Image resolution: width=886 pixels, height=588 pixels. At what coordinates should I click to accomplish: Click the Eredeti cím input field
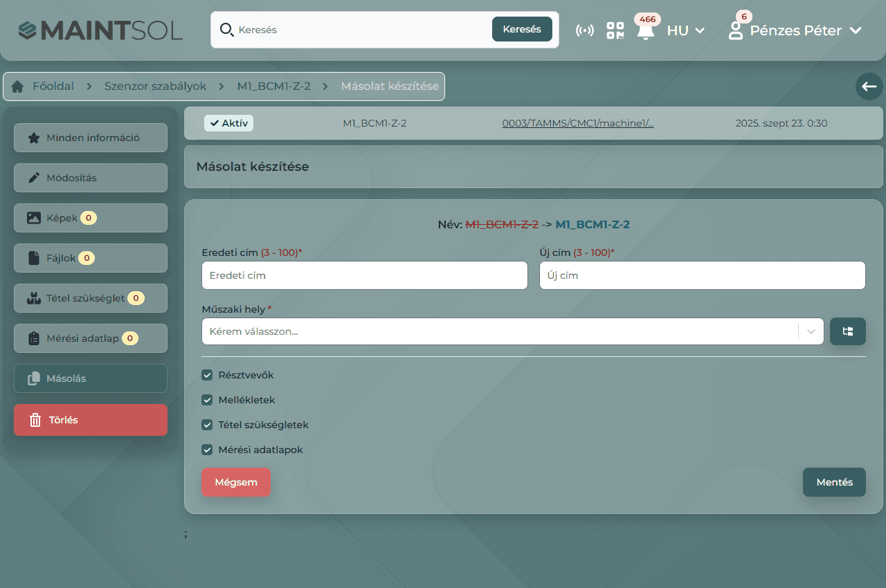click(365, 275)
